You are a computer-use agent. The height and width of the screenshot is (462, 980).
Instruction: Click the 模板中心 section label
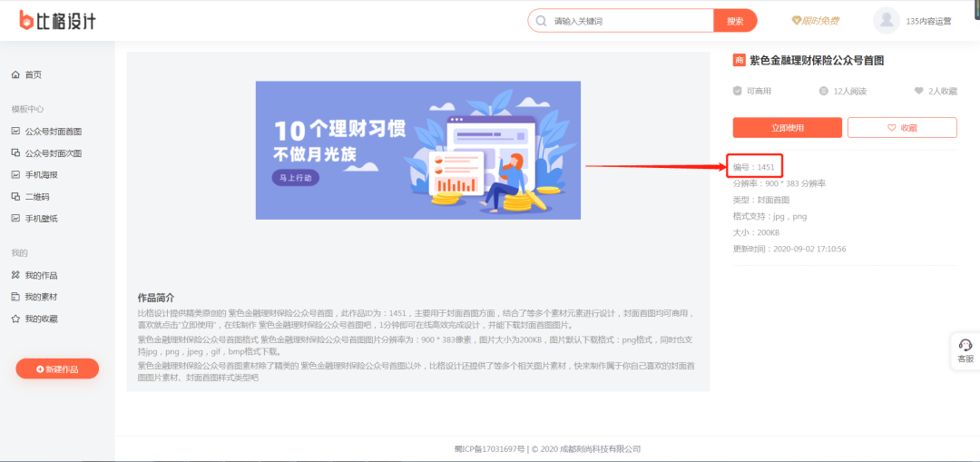pos(27,110)
